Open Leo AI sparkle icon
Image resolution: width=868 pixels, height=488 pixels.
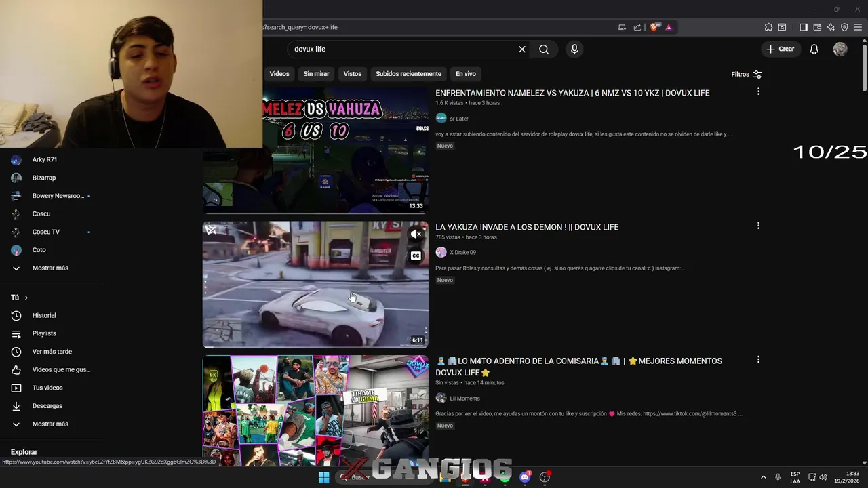pyautogui.click(x=831, y=27)
